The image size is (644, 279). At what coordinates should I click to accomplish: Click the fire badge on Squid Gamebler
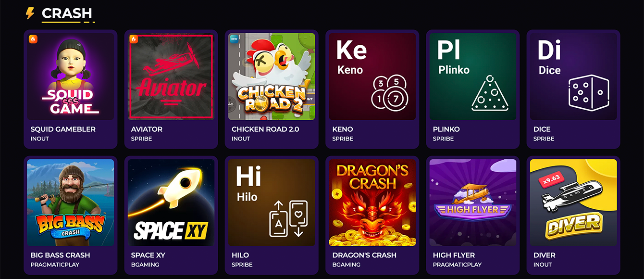pos(33,39)
